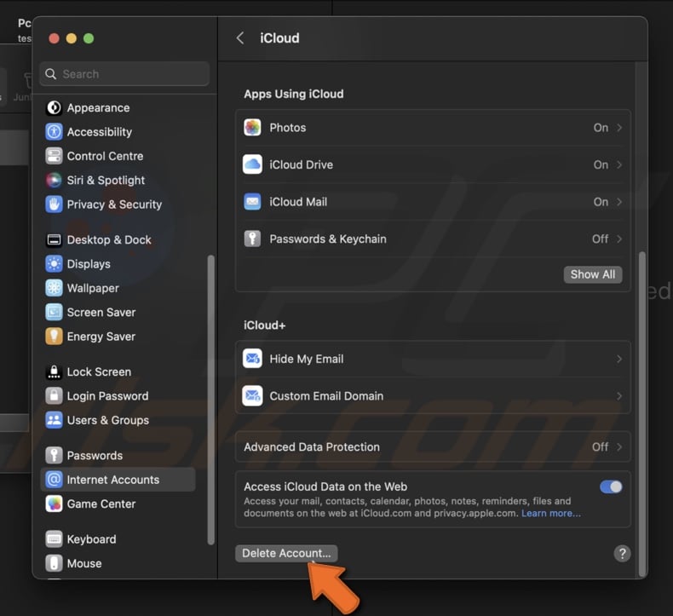Image resolution: width=673 pixels, height=616 pixels.
Task: Select Privacy & Security in sidebar
Action: pos(113,204)
